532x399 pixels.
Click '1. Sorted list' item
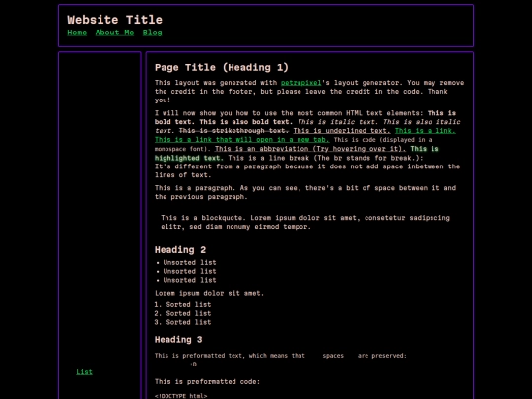(x=182, y=305)
